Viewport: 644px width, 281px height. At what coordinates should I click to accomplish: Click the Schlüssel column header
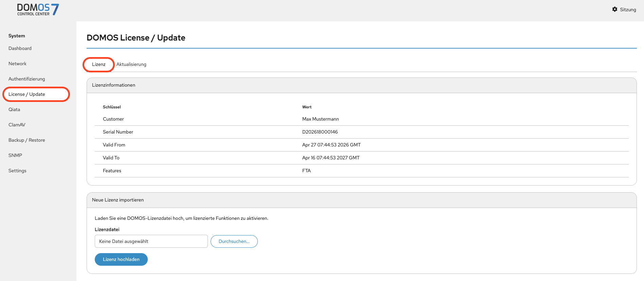pyautogui.click(x=112, y=107)
